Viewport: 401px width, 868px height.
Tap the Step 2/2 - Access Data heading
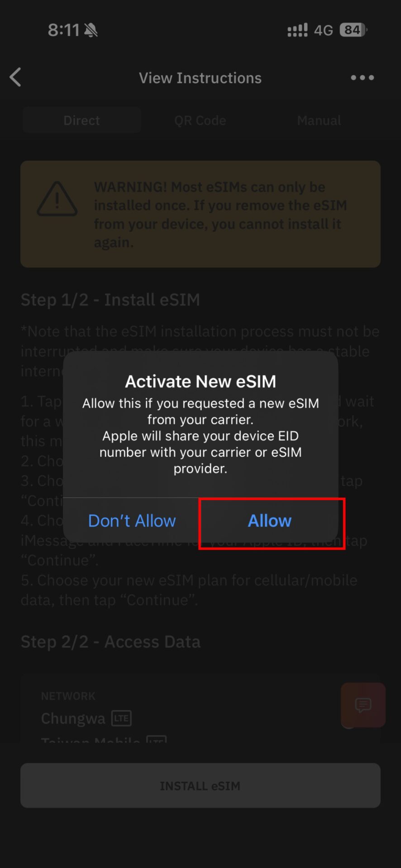110,642
